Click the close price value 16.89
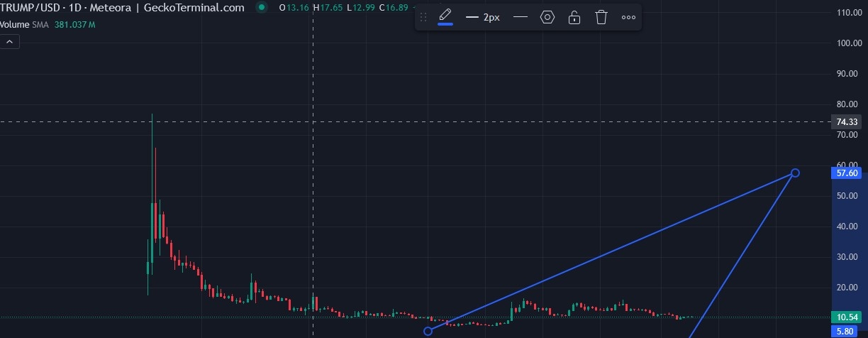Viewport: 868px width, 338px height. tap(398, 8)
